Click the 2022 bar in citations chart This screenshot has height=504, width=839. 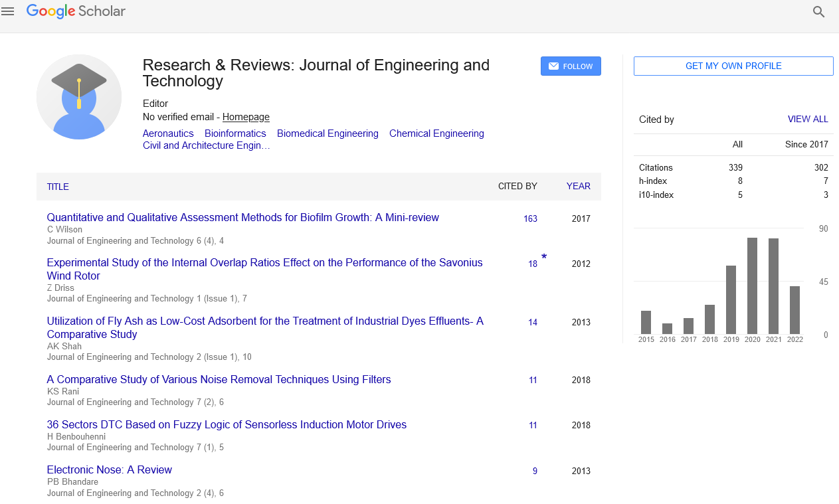click(794, 309)
